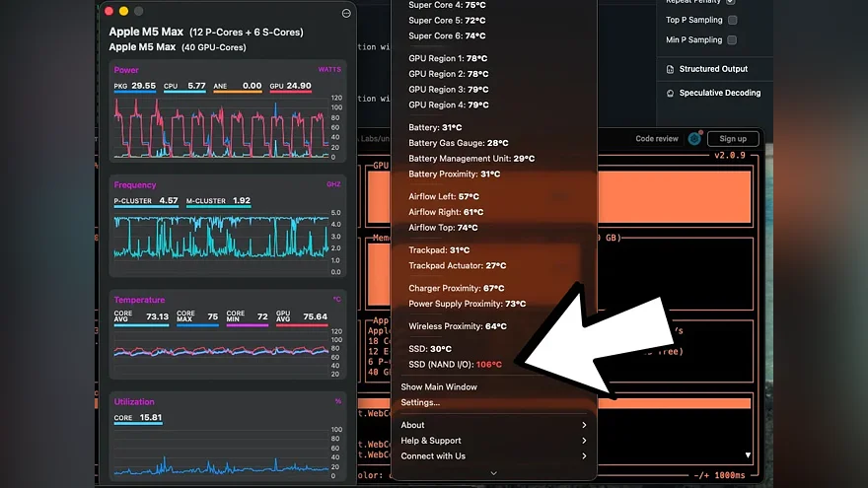
Task: Click the Temperature graph in monitor window
Action: point(221,352)
